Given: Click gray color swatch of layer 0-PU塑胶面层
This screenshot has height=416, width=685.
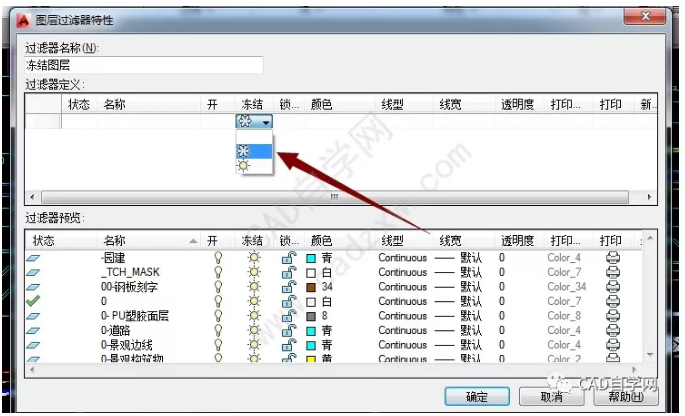Looking at the screenshot, I should tap(311, 316).
